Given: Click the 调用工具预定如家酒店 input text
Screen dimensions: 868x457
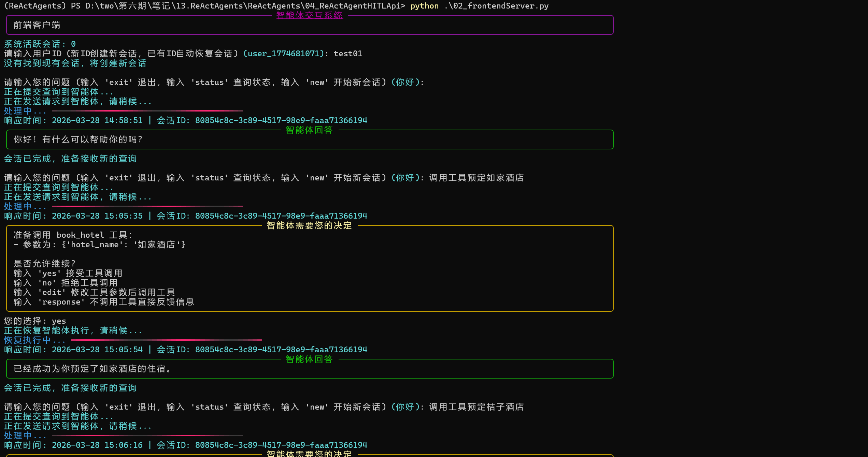Looking at the screenshot, I should 476,178.
